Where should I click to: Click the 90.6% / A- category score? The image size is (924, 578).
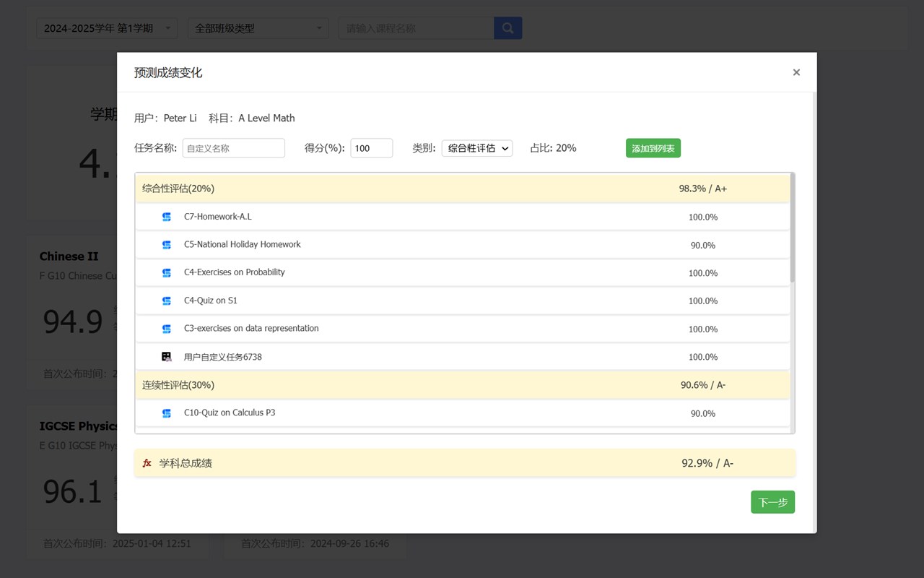pyautogui.click(x=703, y=385)
